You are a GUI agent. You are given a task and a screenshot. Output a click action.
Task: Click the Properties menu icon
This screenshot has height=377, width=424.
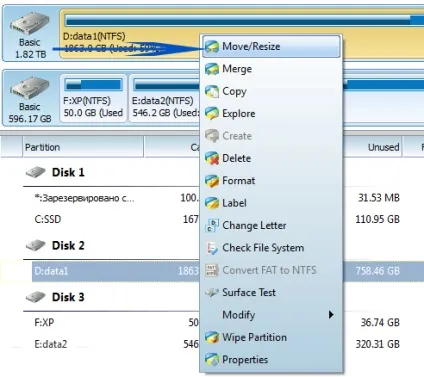(x=212, y=360)
